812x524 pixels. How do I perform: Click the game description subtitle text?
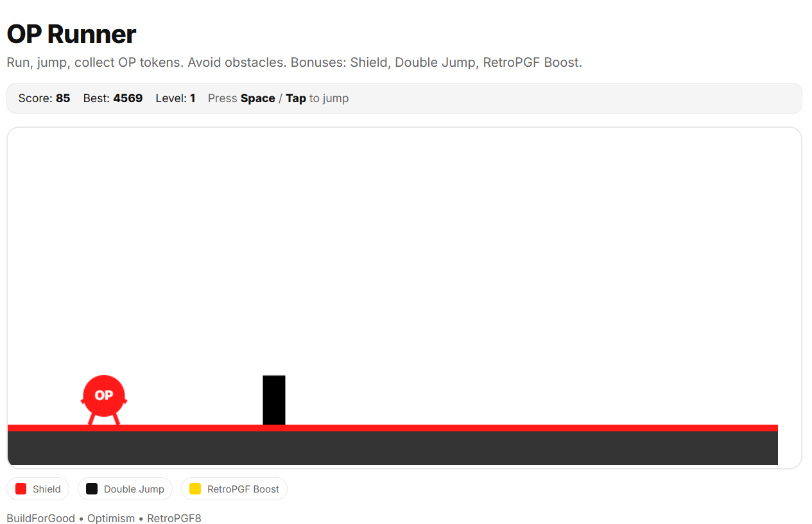[294, 62]
